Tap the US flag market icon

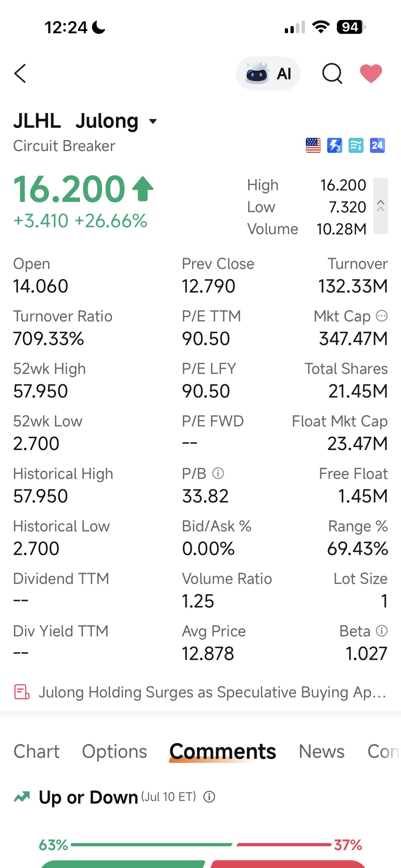(313, 145)
